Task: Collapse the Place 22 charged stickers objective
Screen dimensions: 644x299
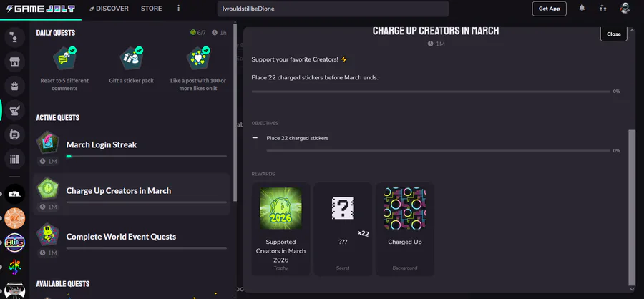Action: pyautogui.click(x=255, y=138)
